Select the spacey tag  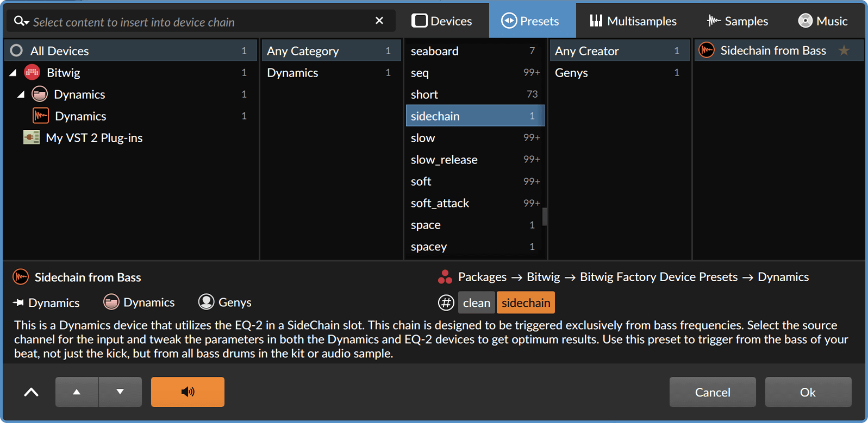pyautogui.click(x=474, y=246)
